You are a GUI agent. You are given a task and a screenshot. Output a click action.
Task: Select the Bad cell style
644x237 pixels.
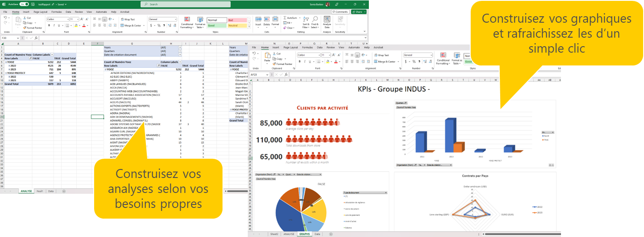237,20
